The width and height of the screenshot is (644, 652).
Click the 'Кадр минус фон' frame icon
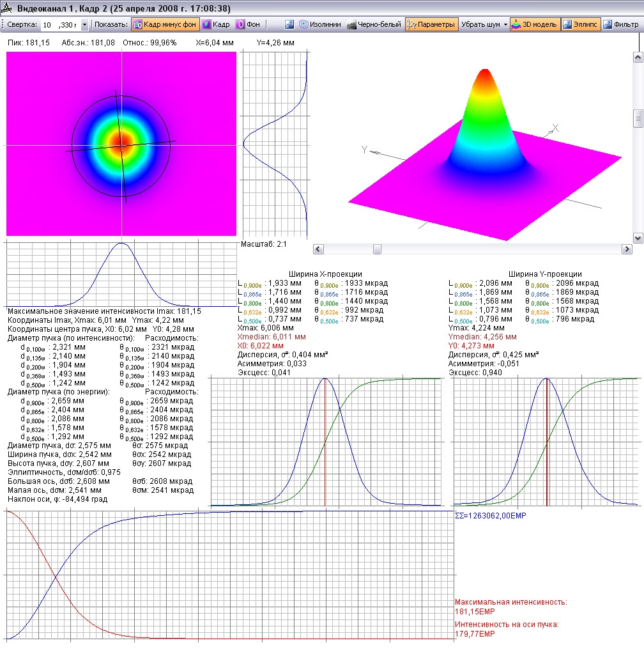click(x=137, y=24)
